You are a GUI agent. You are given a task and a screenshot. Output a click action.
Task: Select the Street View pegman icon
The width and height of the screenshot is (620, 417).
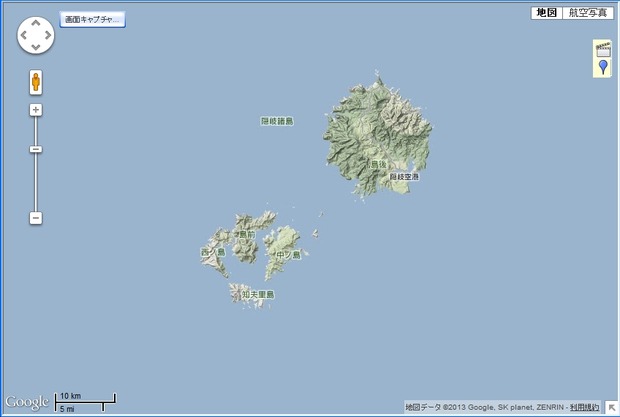click(36, 82)
